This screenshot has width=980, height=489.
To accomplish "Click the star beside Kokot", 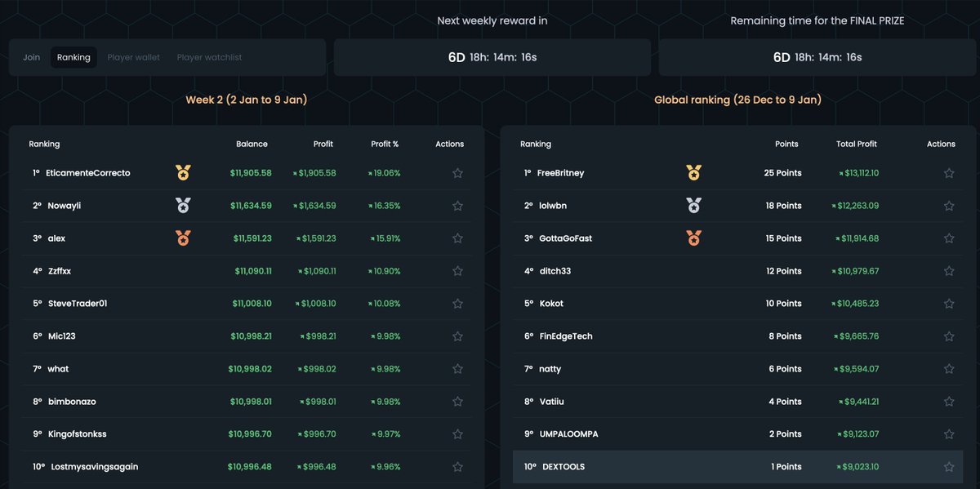I will pyautogui.click(x=949, y=304).
